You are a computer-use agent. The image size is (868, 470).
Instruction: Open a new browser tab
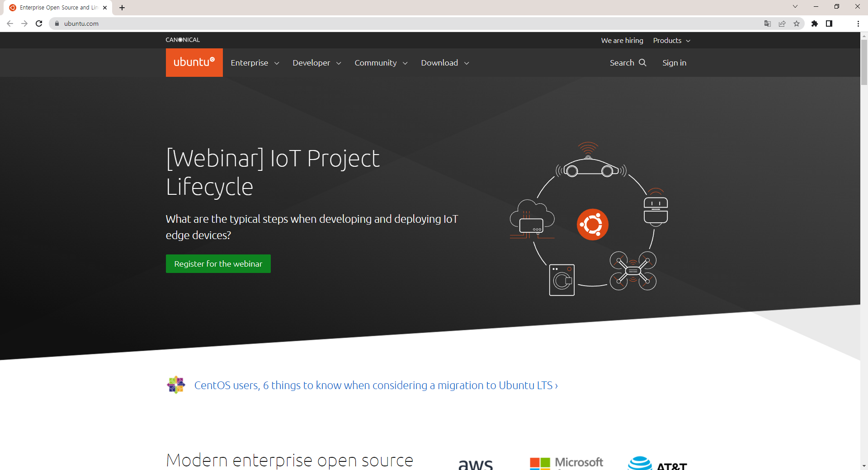[122, 8]
